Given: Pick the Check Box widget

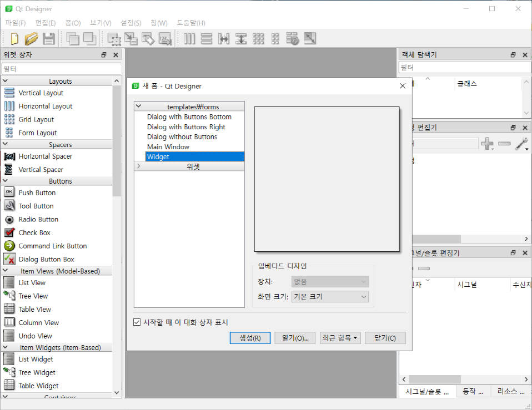Looking at the screenshot, I should (x=34, y=232).
